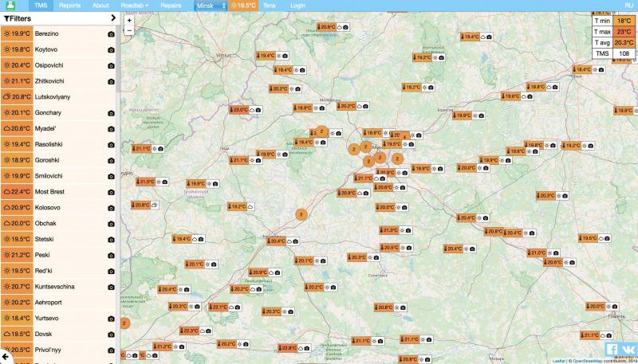The image size is (638, 364).
Task: Open camera for Dovsk station
Action: pyautogui.click(x=111, y=334)
